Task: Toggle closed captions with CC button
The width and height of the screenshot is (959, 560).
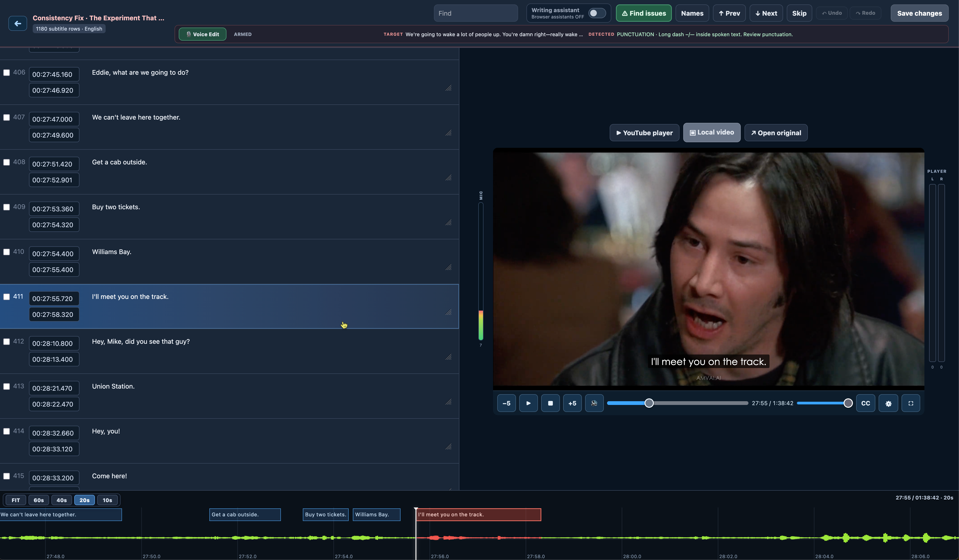Action: [x=866, y=403]
